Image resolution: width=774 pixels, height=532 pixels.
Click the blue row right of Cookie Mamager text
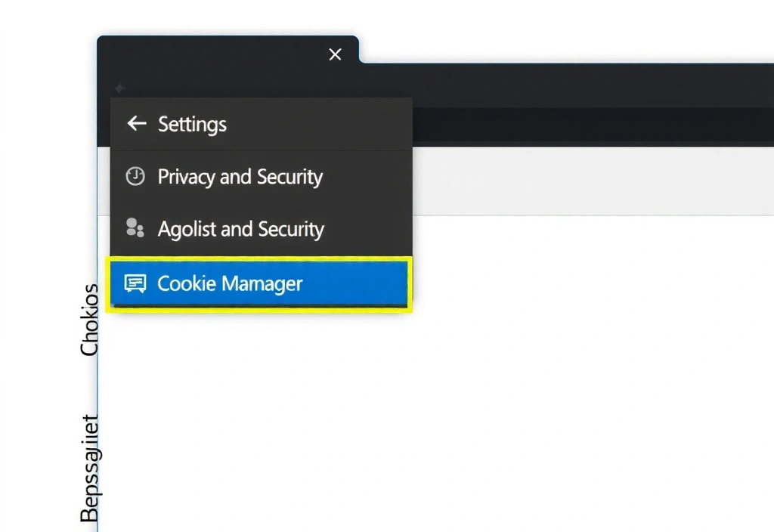point(355,284)
